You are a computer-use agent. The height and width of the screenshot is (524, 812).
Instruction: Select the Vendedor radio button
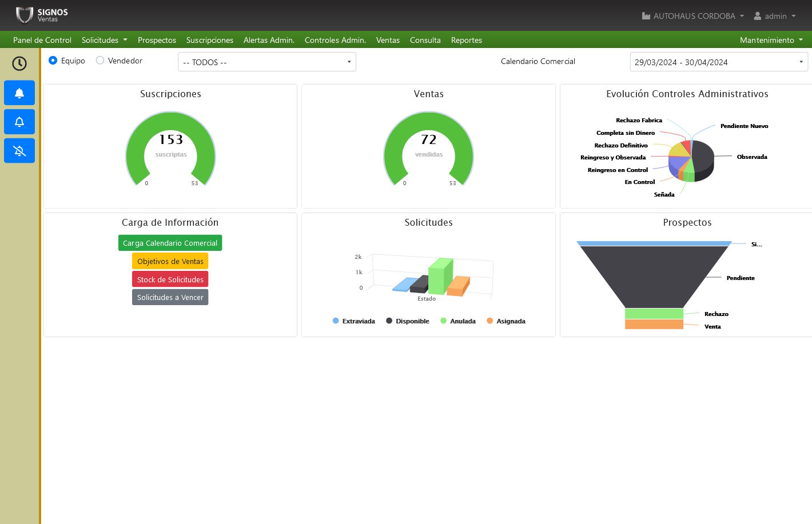tap(100, 61)
